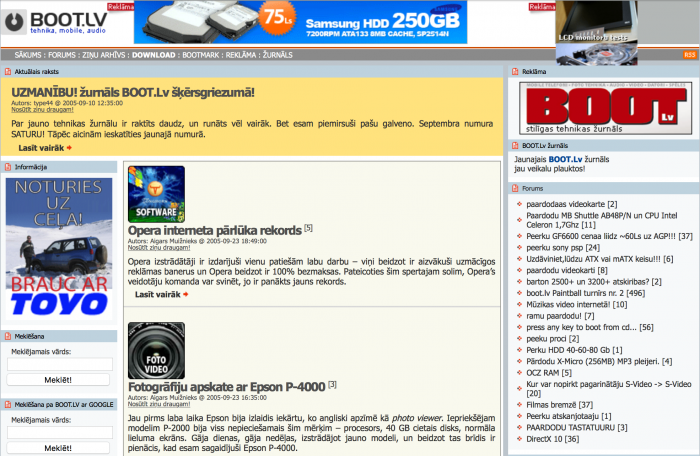Open thread Mūzikas video internetā!

[576, 305]
